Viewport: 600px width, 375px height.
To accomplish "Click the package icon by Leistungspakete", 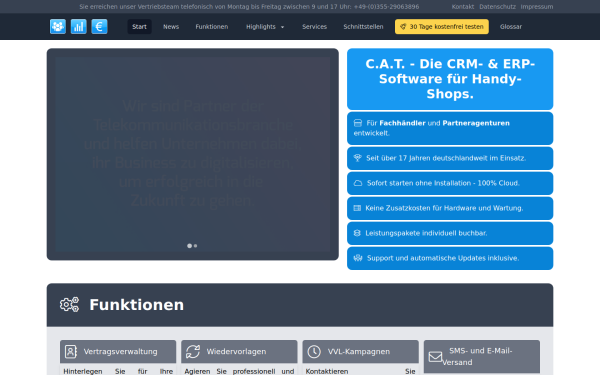I will pyautogui.click(x=357, y=233).
